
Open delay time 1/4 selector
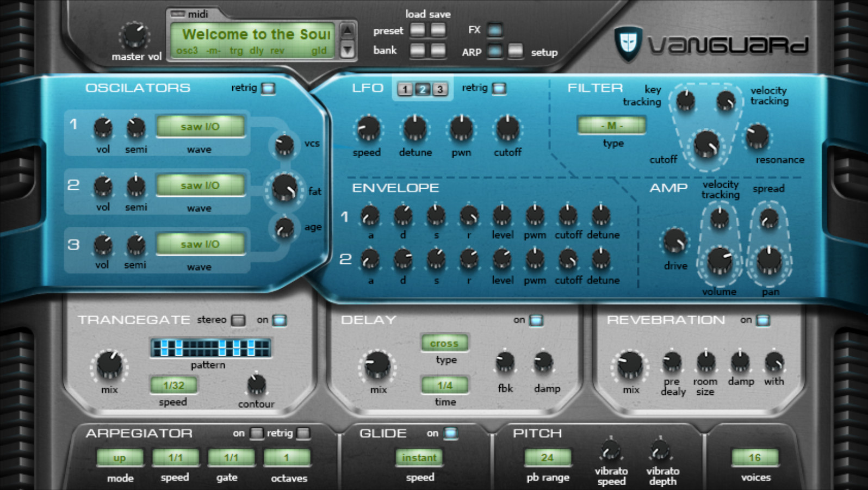444,385
